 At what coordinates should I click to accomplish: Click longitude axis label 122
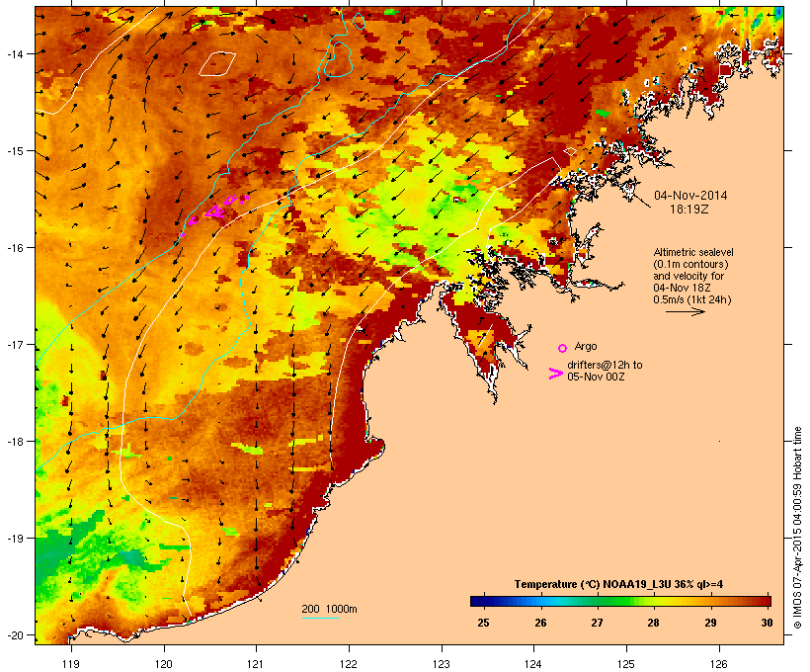click(x=349, y=664)
